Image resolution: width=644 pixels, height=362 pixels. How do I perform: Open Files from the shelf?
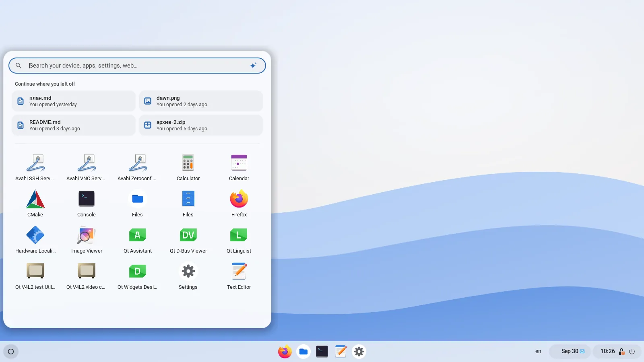coord(303,352)
